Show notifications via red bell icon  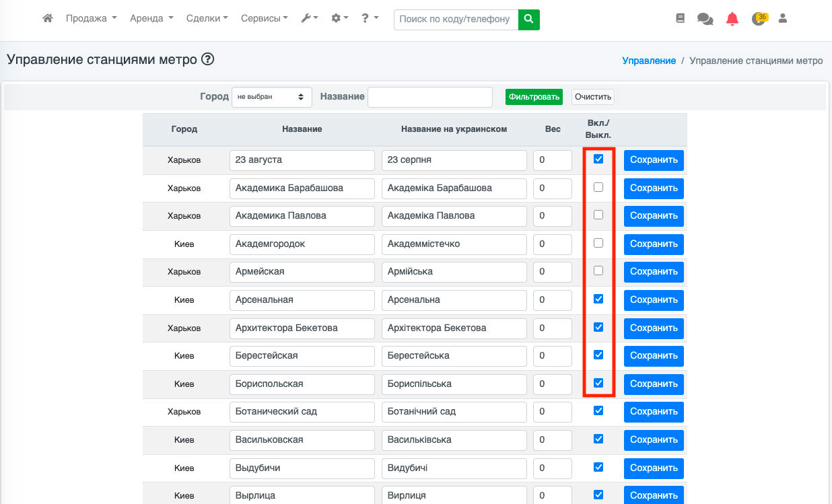pos(732,19)
